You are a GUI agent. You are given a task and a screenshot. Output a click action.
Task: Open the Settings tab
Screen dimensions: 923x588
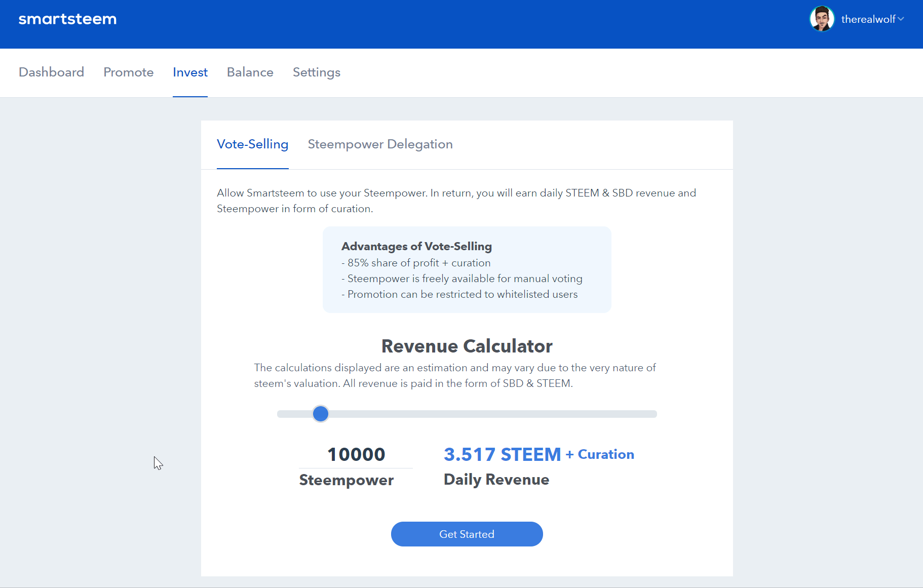[317, 72]
